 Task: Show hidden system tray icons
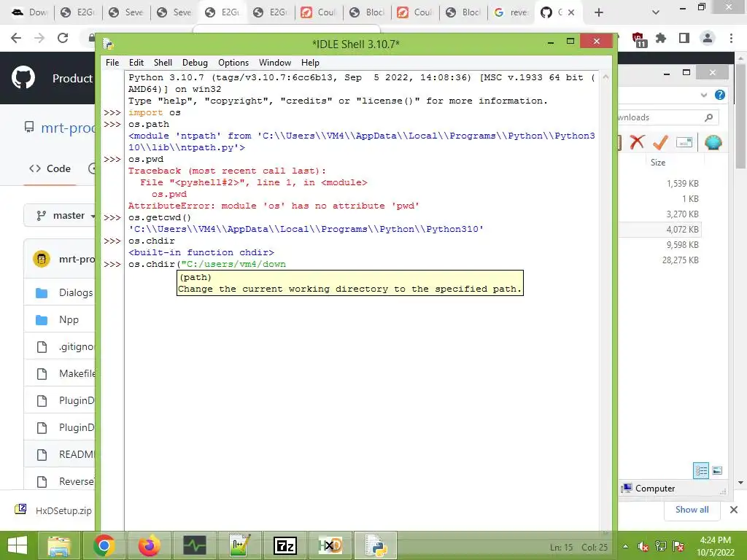click(x=625, y=546)
